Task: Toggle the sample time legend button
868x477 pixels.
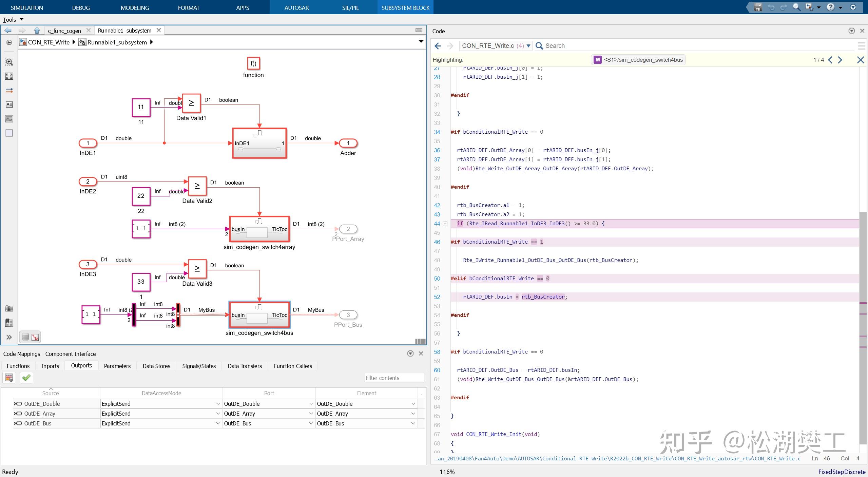Action: (35, 337)
